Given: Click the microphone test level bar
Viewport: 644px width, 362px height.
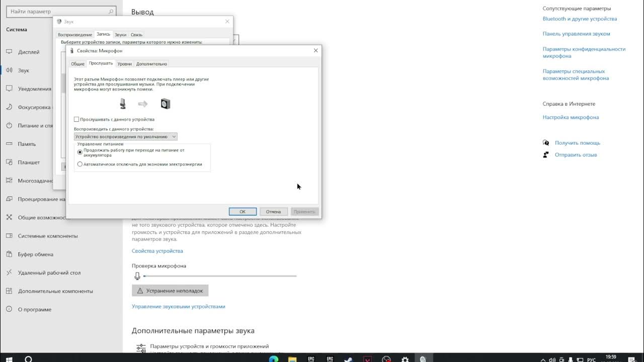Looking at the screenshot, I should click(x=220, y=276).
